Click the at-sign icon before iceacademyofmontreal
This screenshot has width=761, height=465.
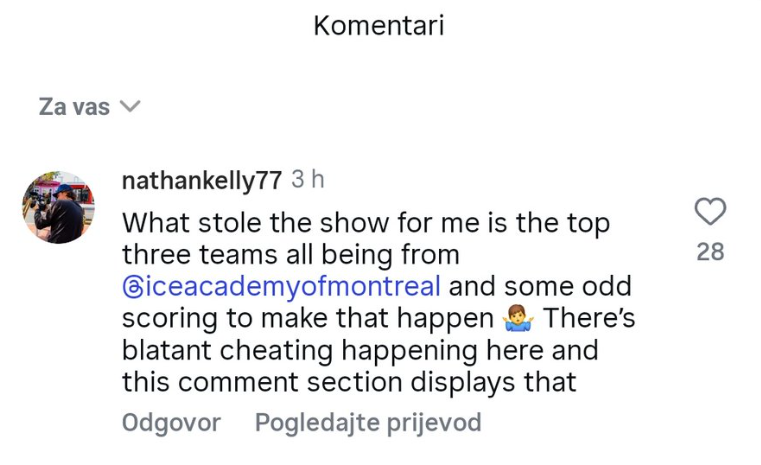pyautogui.click(x=134, y=287)
